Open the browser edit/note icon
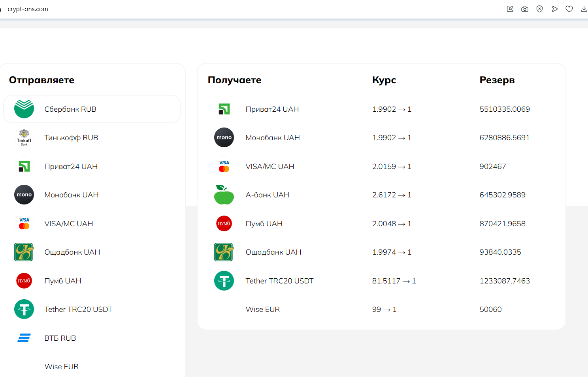The width and height of the screenshot is (588, 377). [x=510, y=9]
